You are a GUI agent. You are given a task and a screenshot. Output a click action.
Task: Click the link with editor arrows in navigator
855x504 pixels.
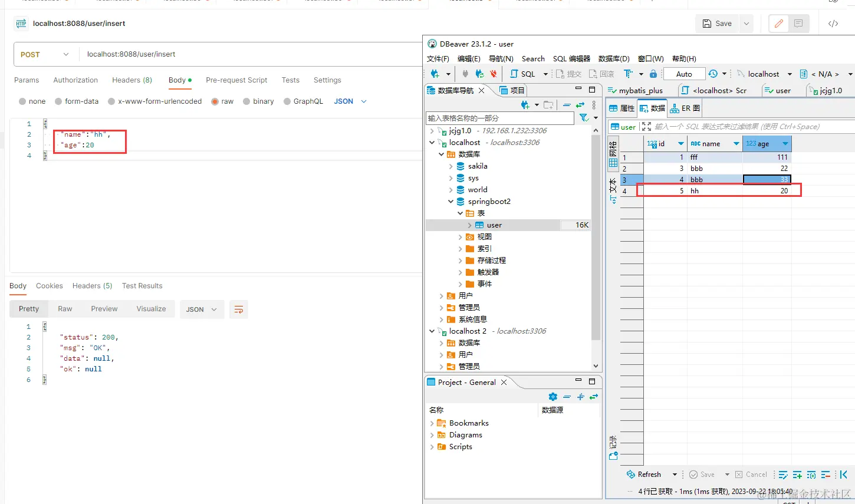(x=580, y=105)
